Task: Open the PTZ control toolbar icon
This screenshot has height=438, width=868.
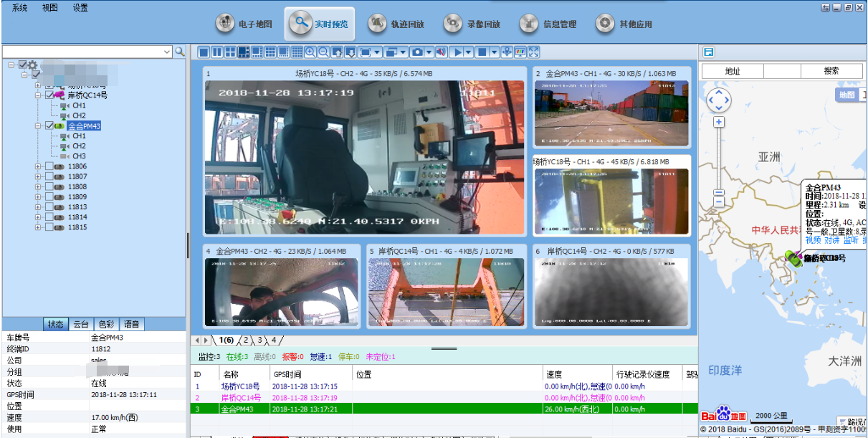Action: 507,52
